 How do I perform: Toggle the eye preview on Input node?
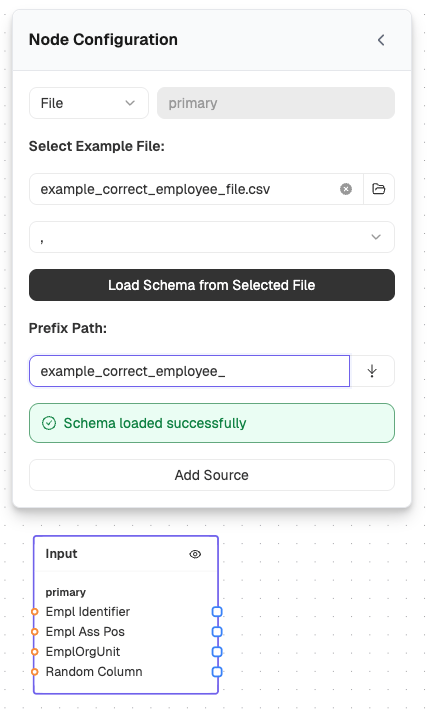click(195, 554)
